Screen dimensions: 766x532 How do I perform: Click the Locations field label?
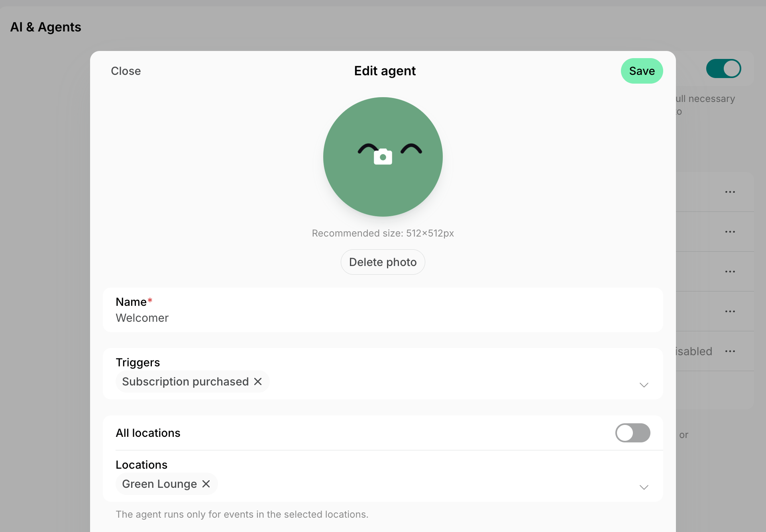pyautogui.click(x=141, y=465)
